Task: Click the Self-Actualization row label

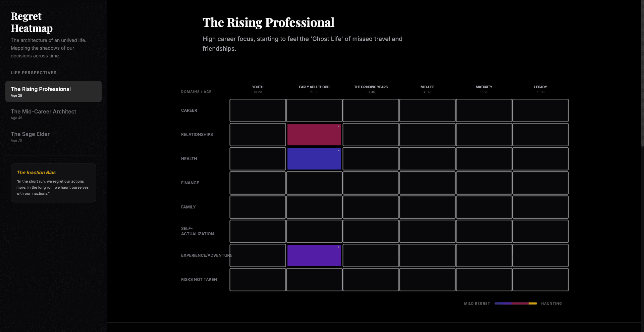Action: tap(197, 231)
